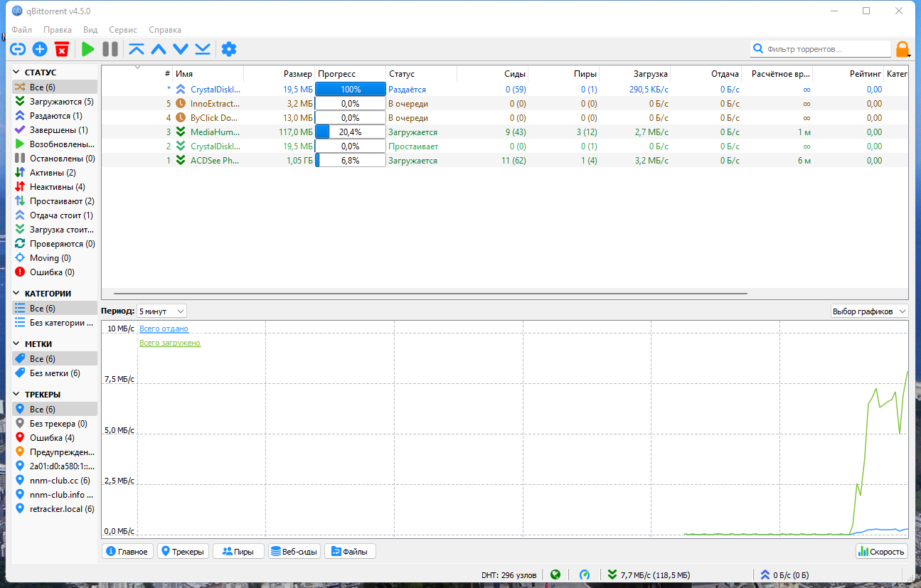
Task: Click the add torrent file plus icon
Action: tap(40, 49)
